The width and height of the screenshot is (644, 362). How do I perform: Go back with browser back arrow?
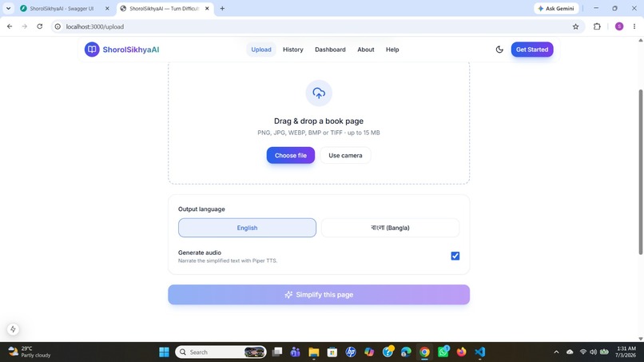[10, 26]
